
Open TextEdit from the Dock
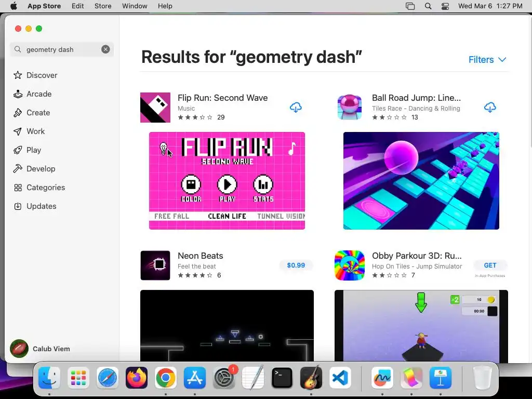(x=253, y=377)
